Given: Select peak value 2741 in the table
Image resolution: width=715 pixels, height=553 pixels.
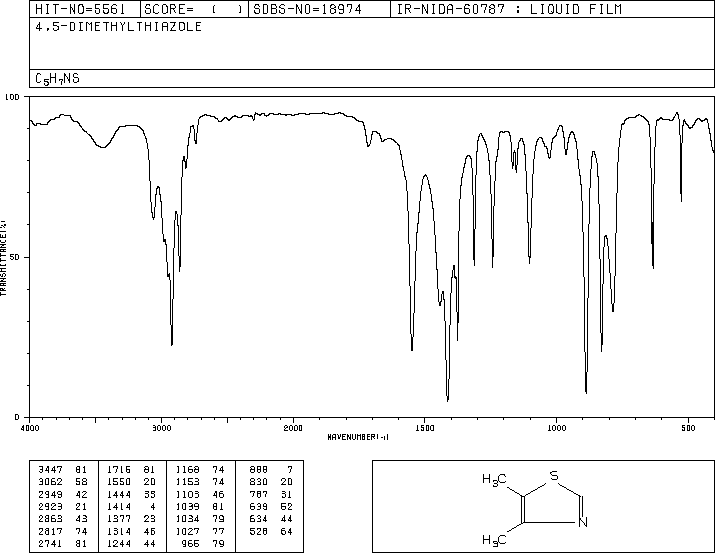Looking at the screenshot, I should [51, 543].
